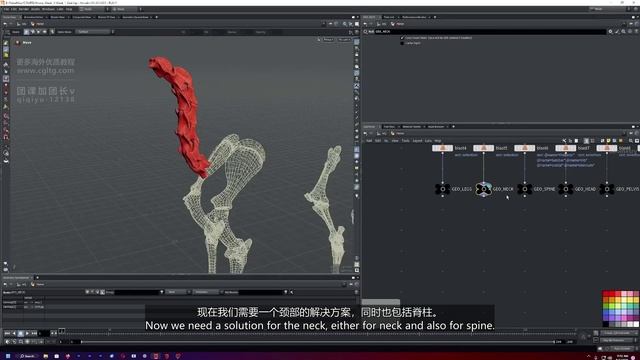This screenshot has height=360, width=640.
Task: Open the network editor Add menu
Action: (369, 141)
